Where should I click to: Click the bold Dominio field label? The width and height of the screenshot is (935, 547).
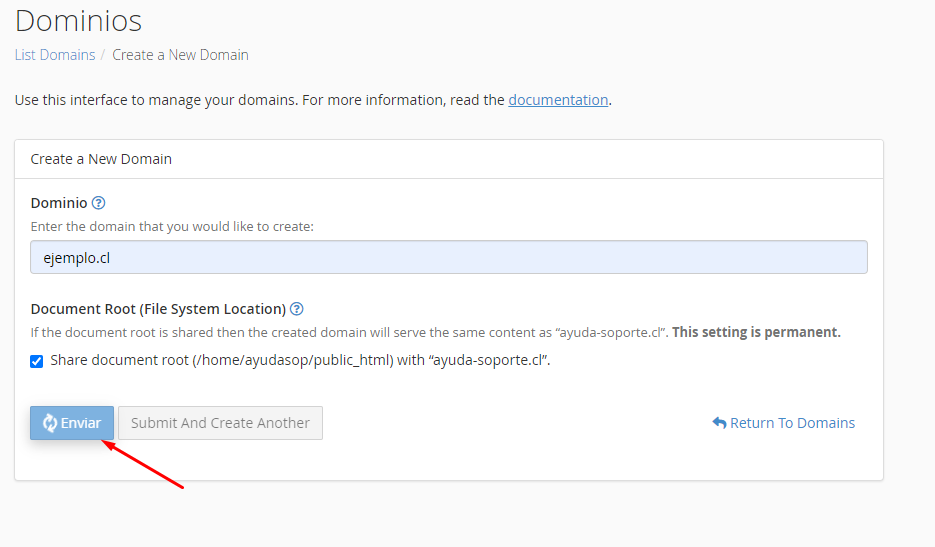59,203
